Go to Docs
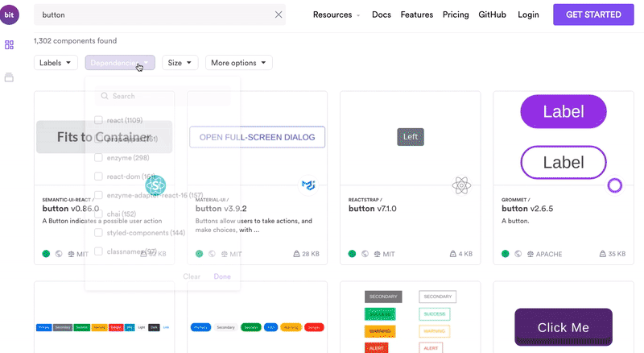Image resolution: width=644 pixels, height=353 pixels. coord(381,15)
